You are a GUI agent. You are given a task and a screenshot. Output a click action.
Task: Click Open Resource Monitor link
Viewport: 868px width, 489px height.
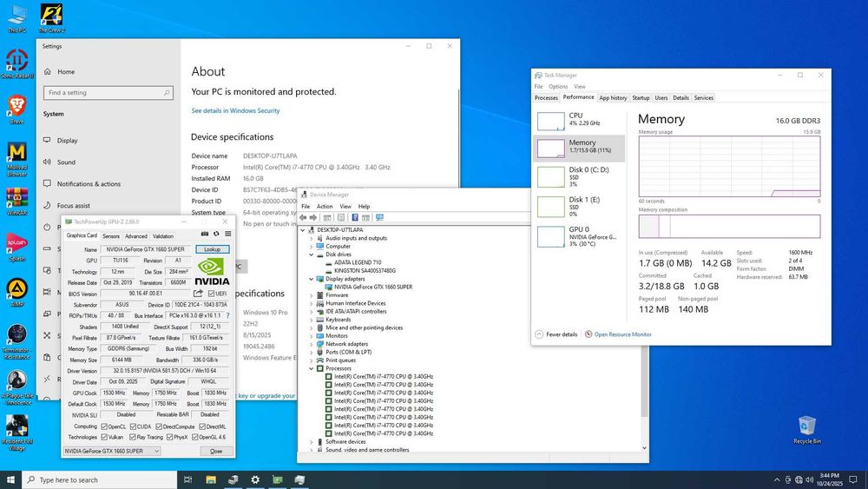point(622,334)
